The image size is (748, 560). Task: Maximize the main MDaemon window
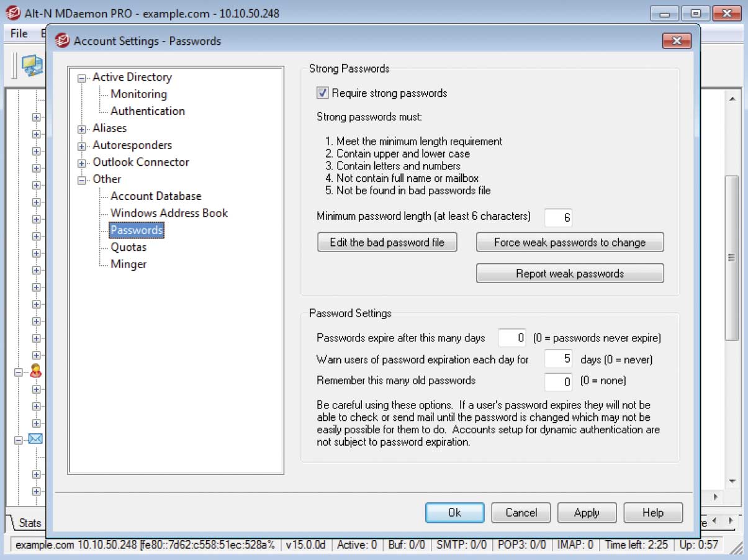point(695,13)
